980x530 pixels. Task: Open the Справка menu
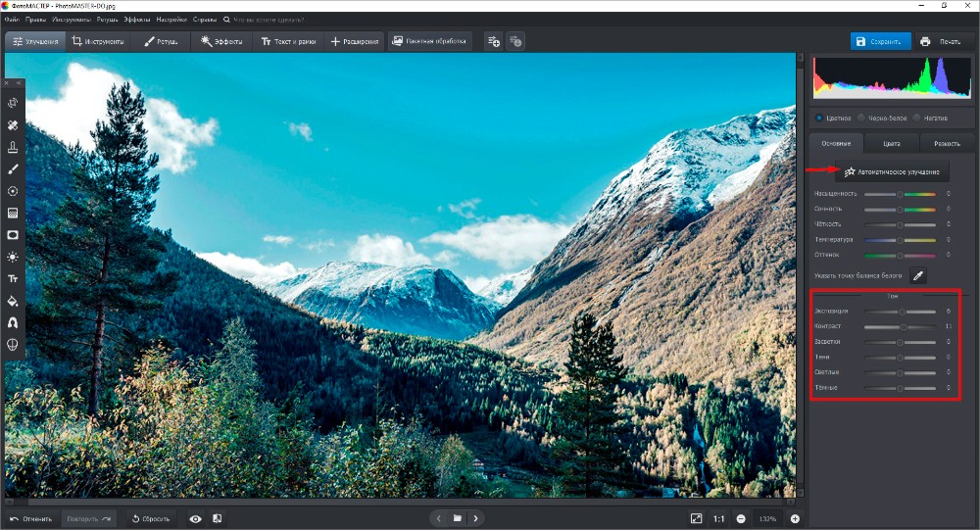(x=205, y=20)
